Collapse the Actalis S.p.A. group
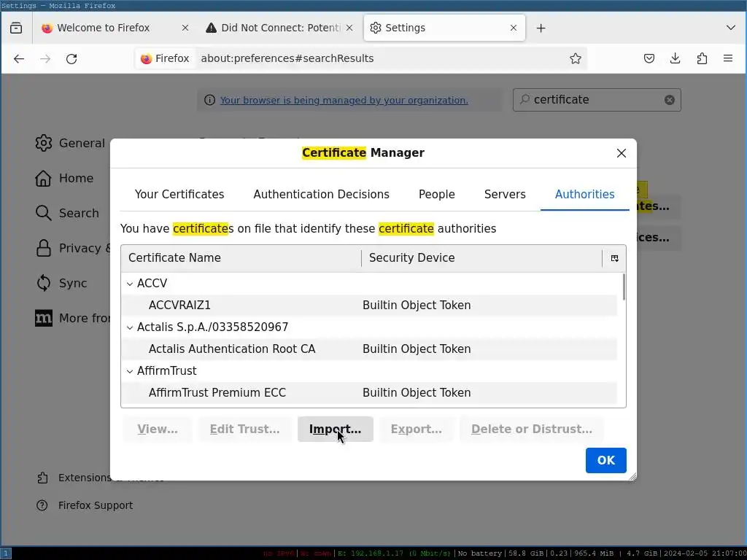Viewport: 747px width, 560px height. pyautogui.click(x=130, y=327)
